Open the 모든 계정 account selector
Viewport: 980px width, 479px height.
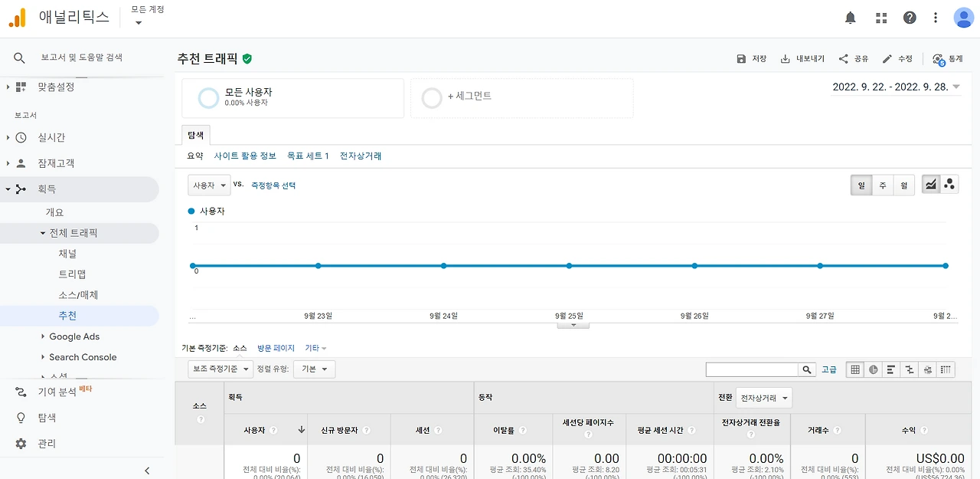click(x=147, y=15)
